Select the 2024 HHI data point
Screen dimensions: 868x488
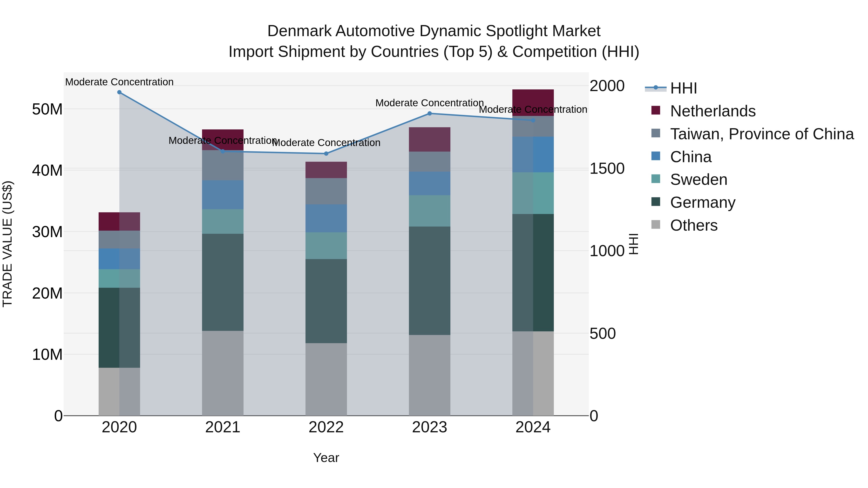(x=533, y=120)
